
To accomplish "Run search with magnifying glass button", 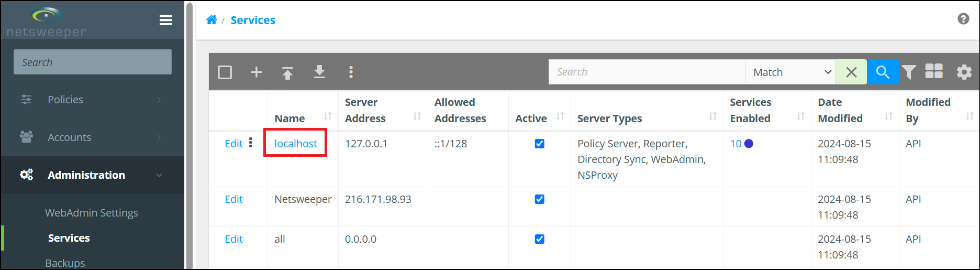I will click(x=883, y=72).
